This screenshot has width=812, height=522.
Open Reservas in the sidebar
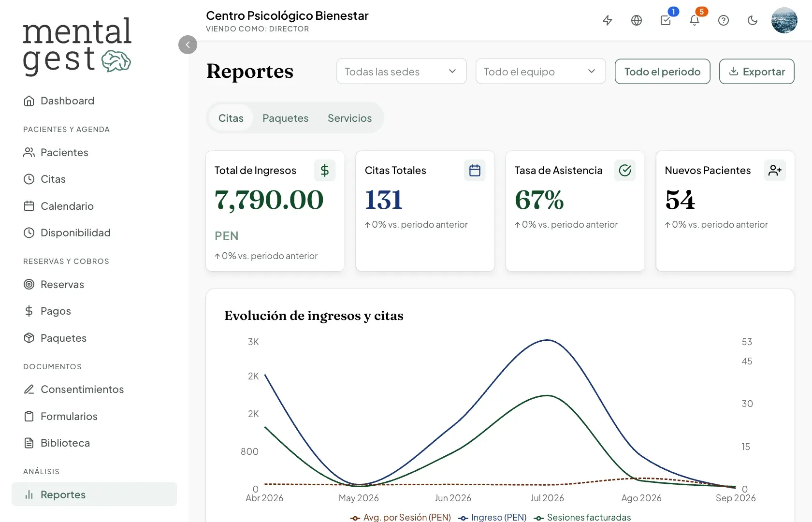click(94, 284)
